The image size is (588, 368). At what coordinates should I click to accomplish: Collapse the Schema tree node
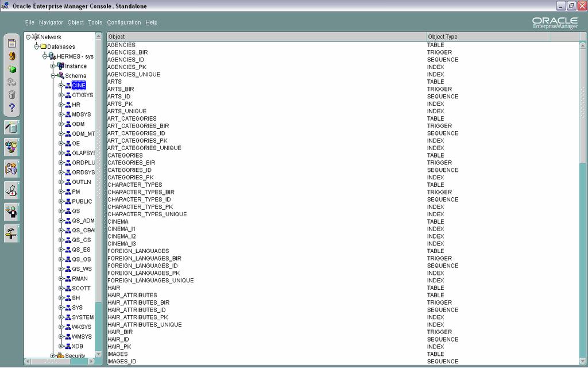point(53,76)
